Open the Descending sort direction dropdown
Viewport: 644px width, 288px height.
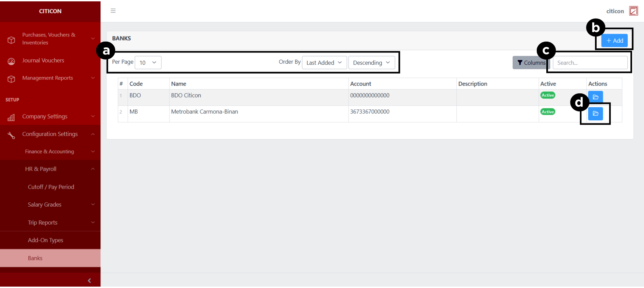pos(371,63)
